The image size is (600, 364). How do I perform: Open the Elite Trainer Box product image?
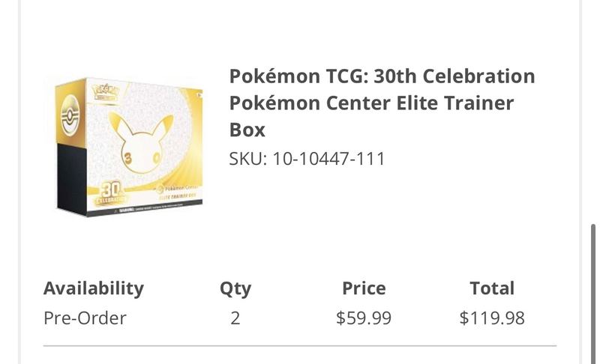coord(129,147)
